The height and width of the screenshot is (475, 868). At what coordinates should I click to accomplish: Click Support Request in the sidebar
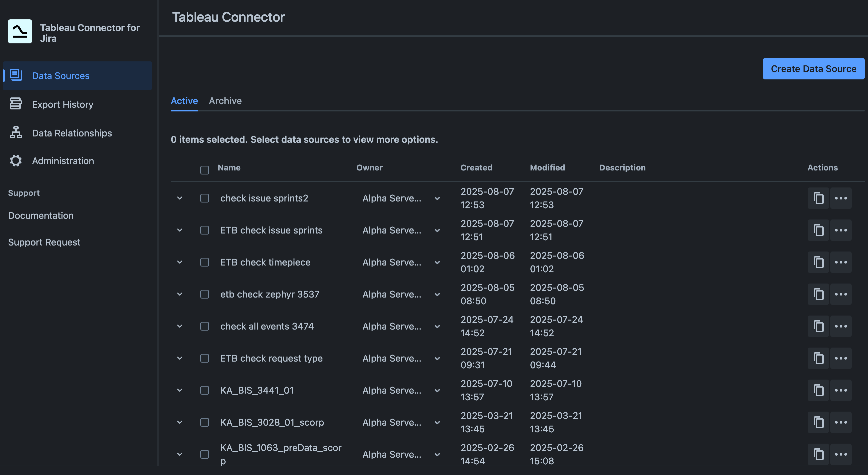(44, 242)
